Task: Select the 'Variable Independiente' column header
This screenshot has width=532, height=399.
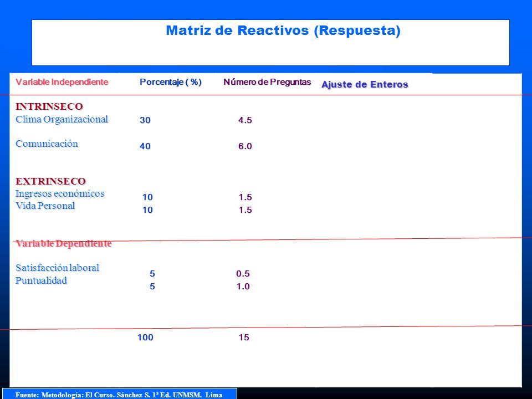Action: (x=62, y=82)
